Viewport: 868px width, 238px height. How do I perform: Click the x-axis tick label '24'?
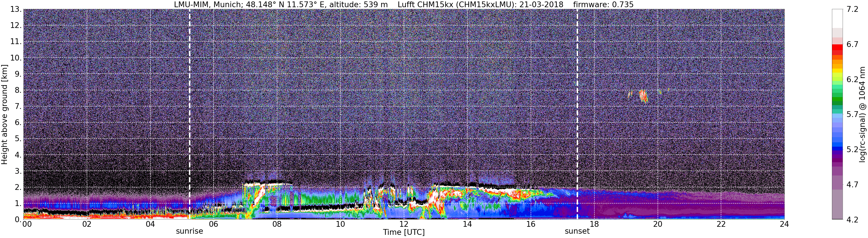[784, 224]
